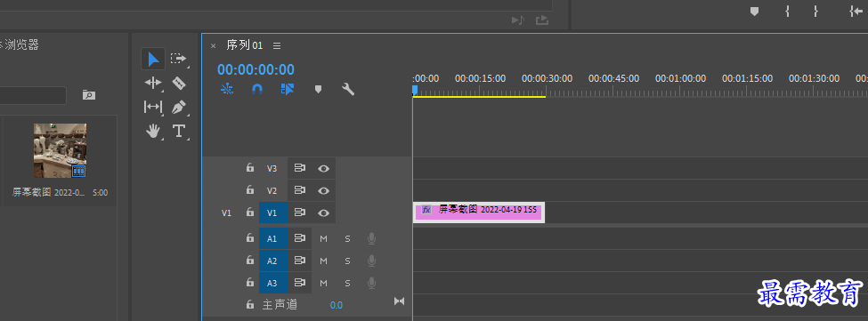Toggle insert sequences as nests icon
The width and height of the screenshot is (868, 321).
(x=227, y=89)
